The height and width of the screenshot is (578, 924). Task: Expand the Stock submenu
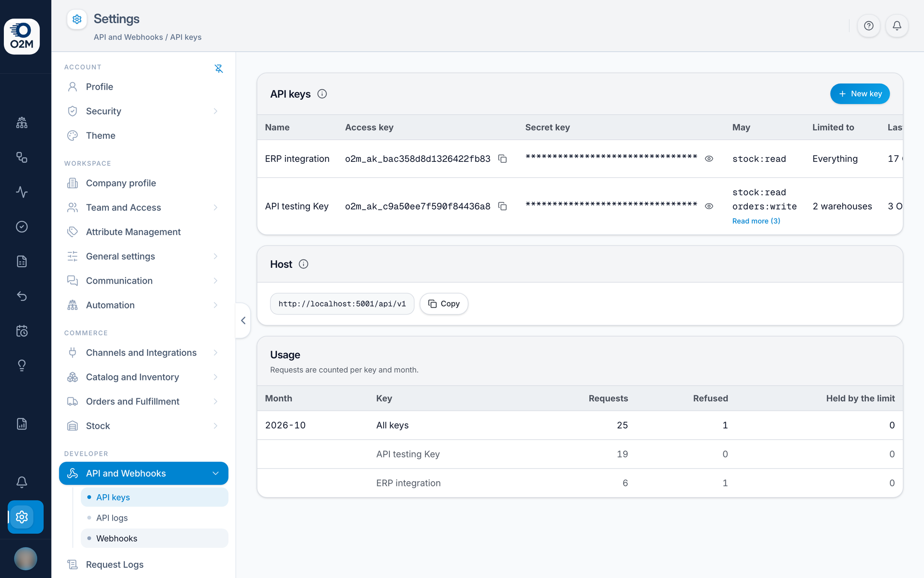coord(215,426)
